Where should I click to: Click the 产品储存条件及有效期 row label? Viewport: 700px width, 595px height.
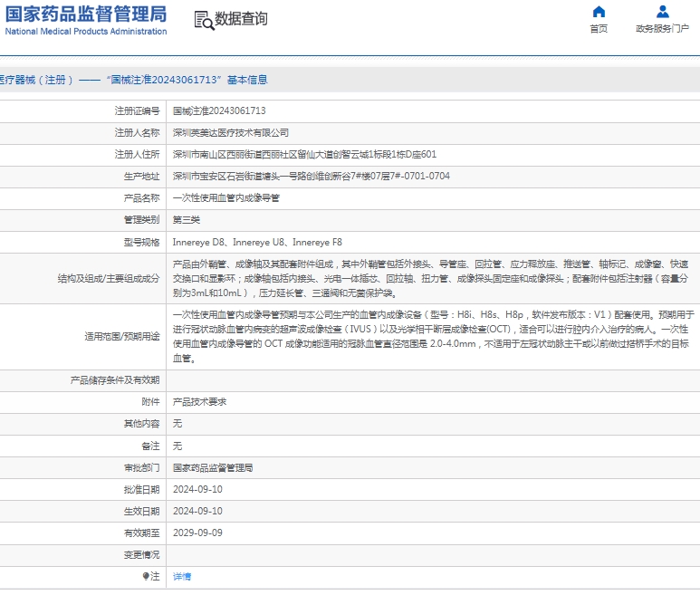[x=115, y=380]
